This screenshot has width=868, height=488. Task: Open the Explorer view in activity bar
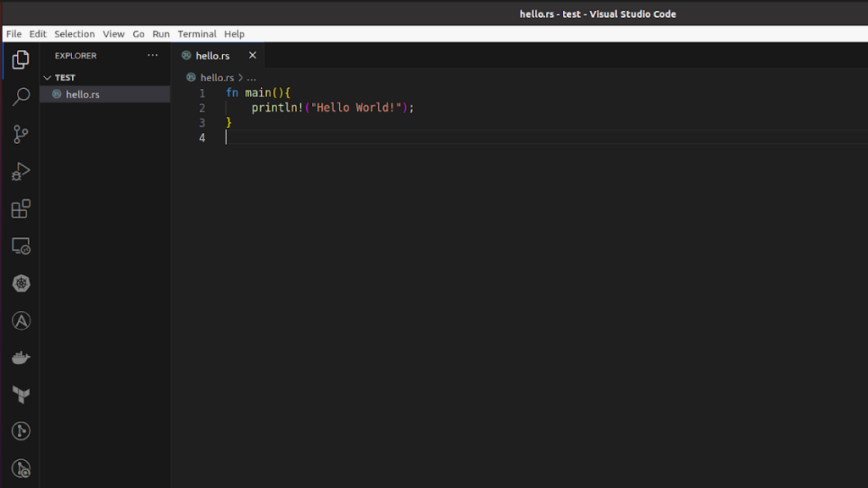20,59
